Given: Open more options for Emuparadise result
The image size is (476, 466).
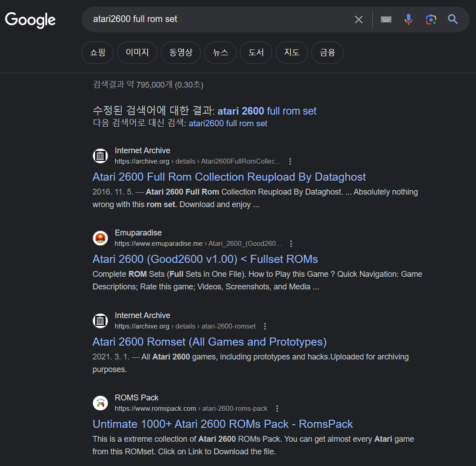Looking at the screenshot, I should point(291,244).
